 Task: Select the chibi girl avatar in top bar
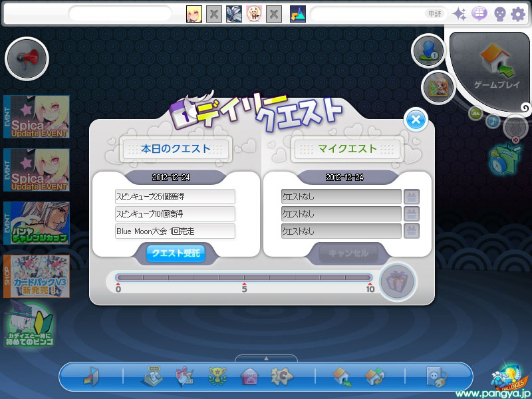click(254, 14)
